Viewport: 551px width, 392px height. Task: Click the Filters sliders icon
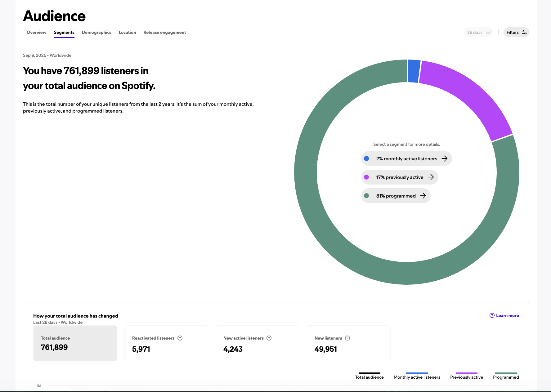524,32
